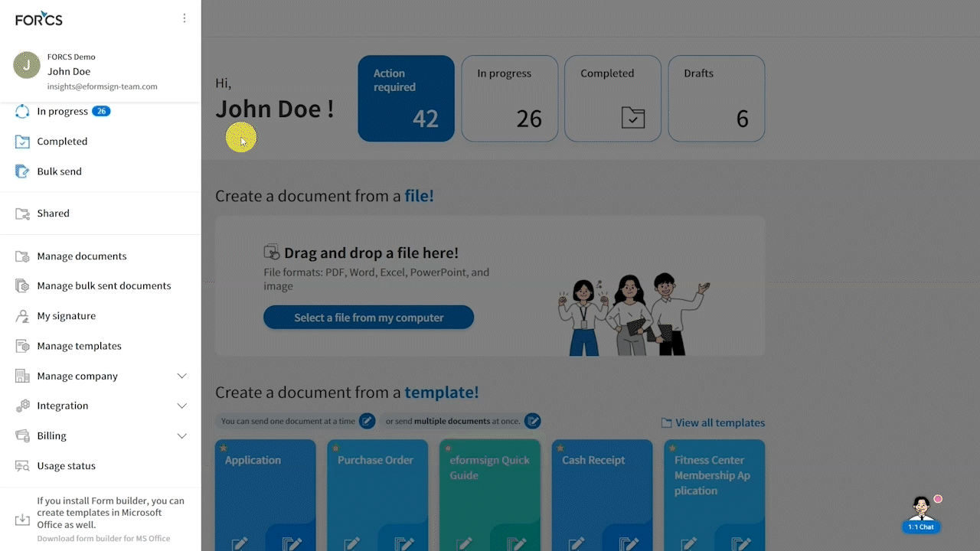Screen dimensions: 980x551
Task: Open the Bulk send menu item
Action: [100, 171]
